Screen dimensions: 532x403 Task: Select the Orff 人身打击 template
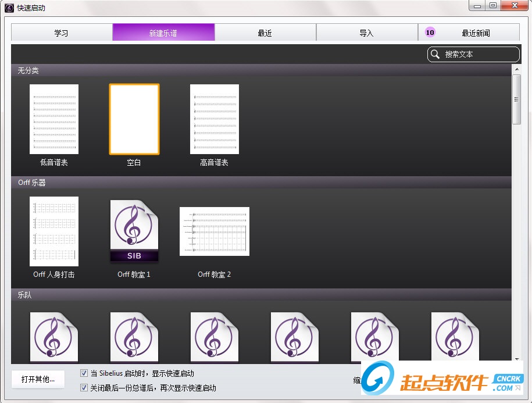tap(54, 231)
